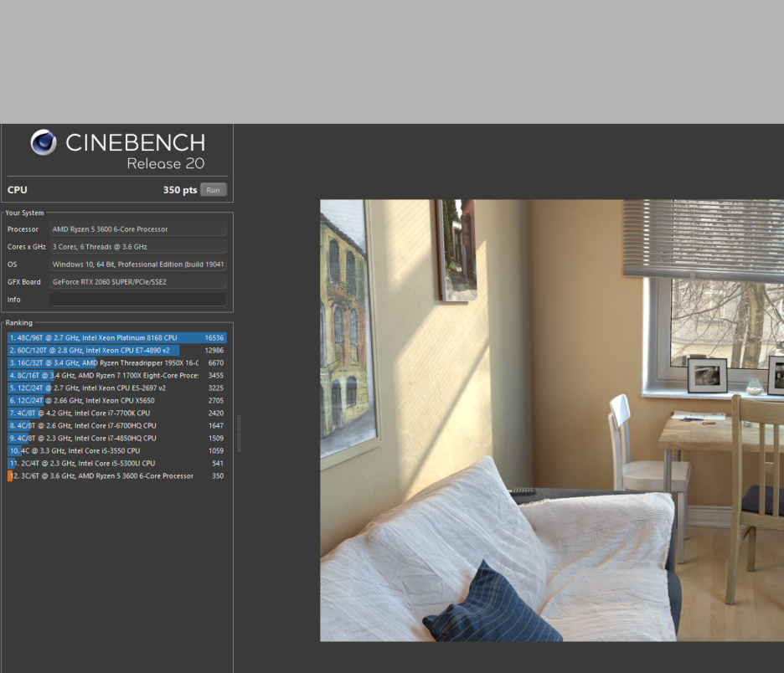This screenshot has width=784, height=673.
Task: Click the panel splitter handle beside ranking list
Action: click(x=239, y=433)
